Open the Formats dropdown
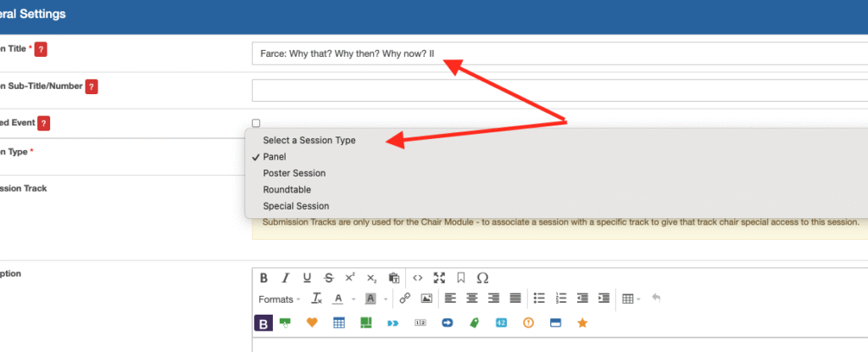This screenshot has height=352, width=868. point(279,299)
